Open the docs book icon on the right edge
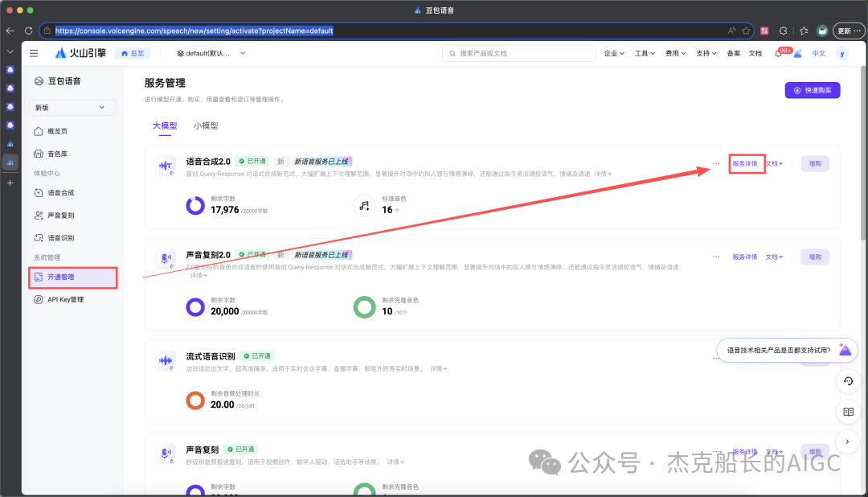The image size is (868, 497). pos(848,412)
